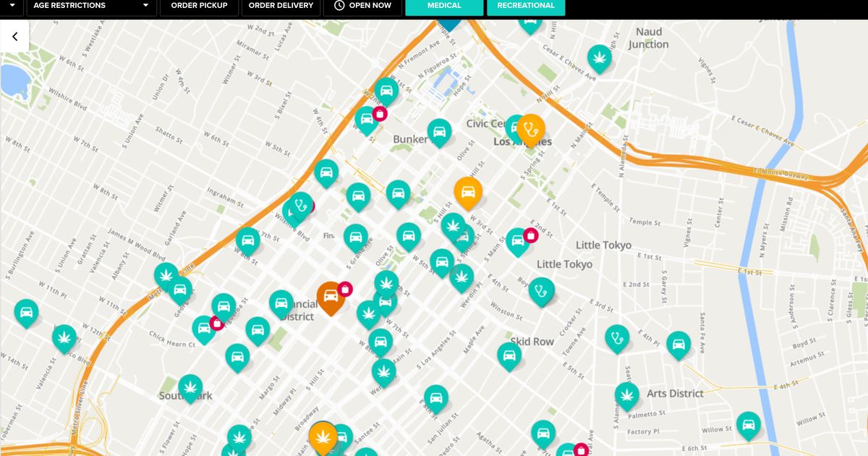Click the pink shopping bag badge near Little Tokyo

coord(532,235)
